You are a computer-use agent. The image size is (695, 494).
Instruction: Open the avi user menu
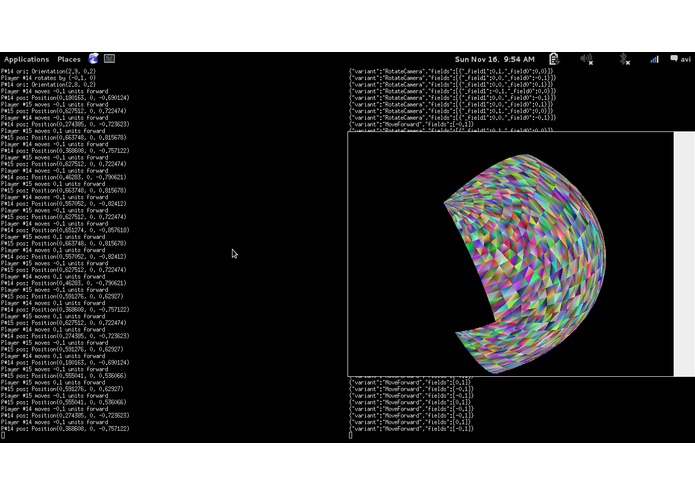coord(685,59)
